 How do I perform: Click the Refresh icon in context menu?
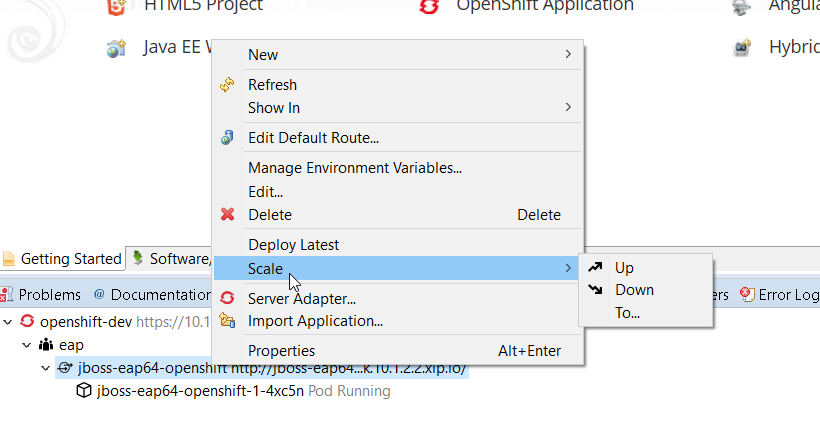coord(227,85)
